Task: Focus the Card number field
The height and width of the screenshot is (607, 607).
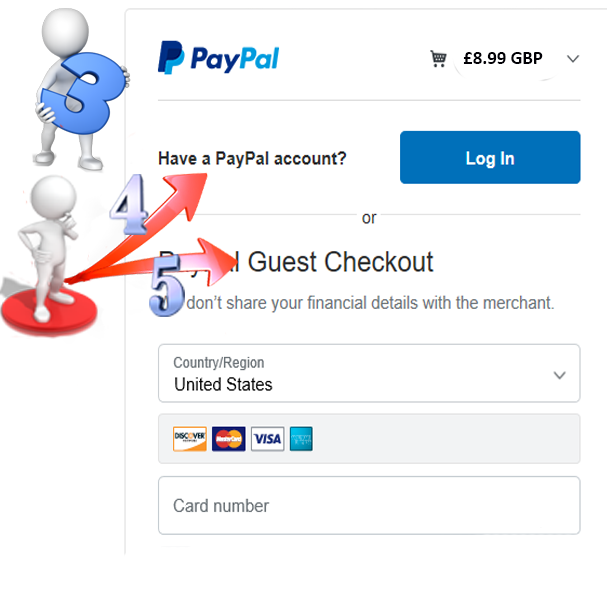Action: [x=369, y=505]
